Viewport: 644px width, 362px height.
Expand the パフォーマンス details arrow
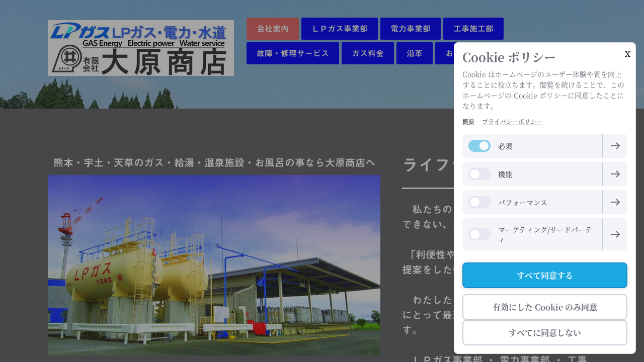point(615,202)
